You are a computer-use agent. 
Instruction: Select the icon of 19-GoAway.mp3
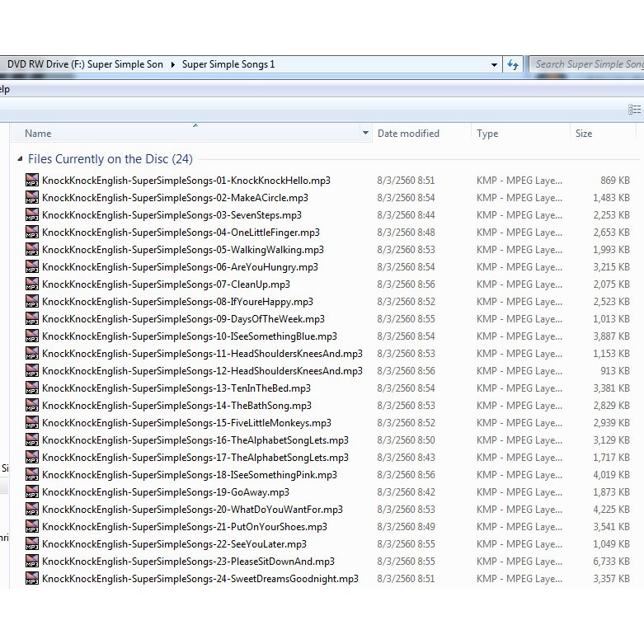(32, 492)
